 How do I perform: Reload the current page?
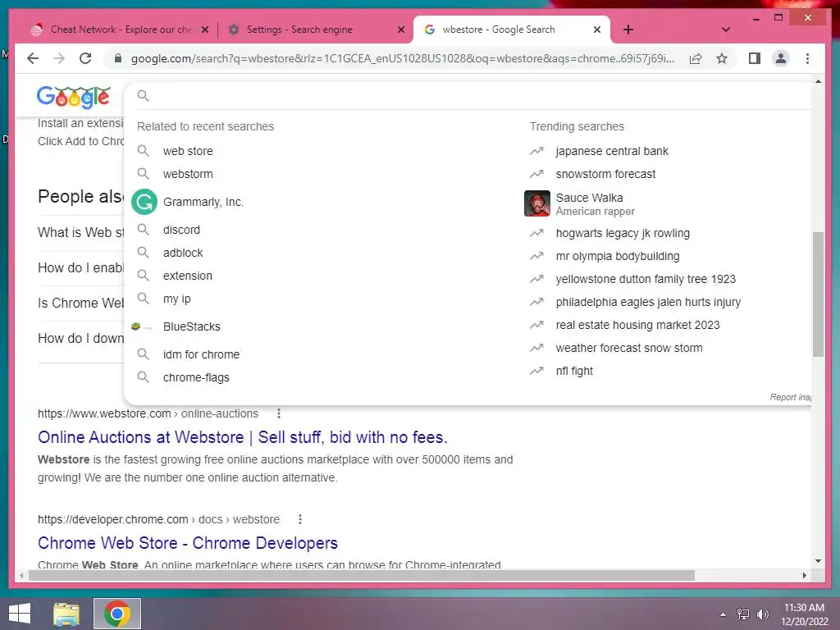[x=85, y=58]
